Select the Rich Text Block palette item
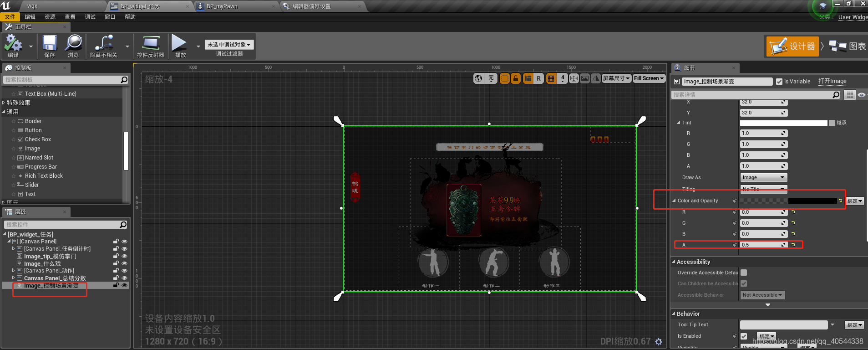Viewport: 868px width, 350px height. (44, 176)
